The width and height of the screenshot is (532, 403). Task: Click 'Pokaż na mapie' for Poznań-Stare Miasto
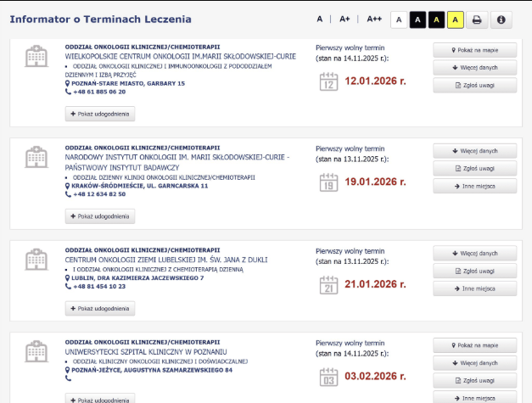474,50
